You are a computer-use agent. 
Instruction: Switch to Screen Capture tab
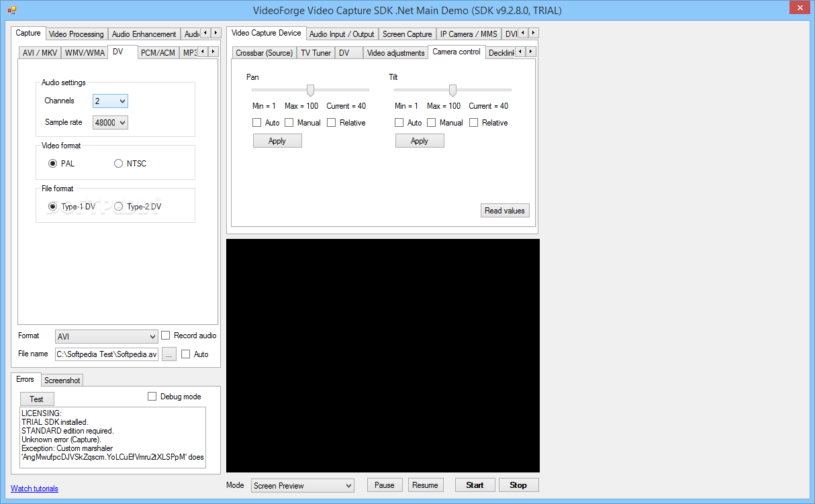(407, 34)
